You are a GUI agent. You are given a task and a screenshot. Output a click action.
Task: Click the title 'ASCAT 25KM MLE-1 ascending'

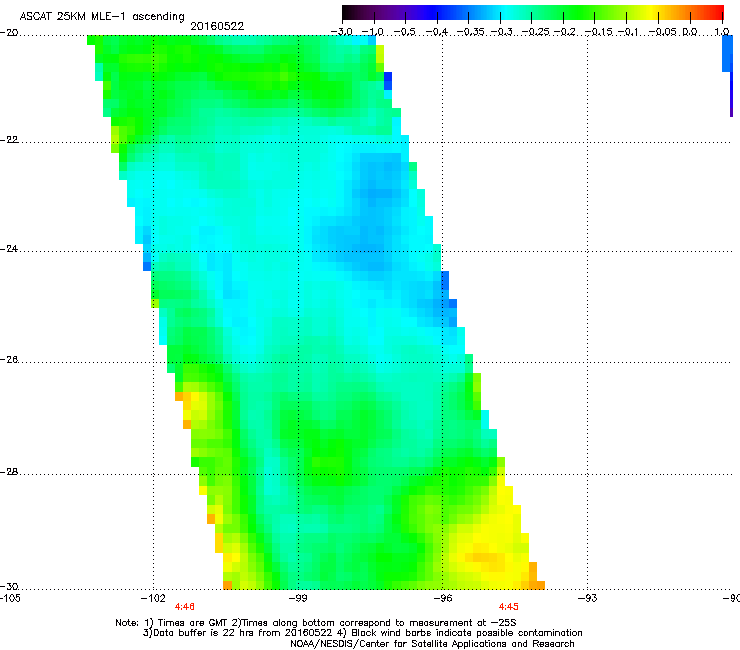coord(102,17)
